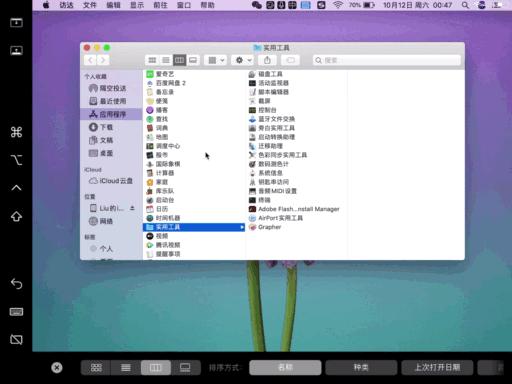Open the 显示 (View) menu
Image resolution: width=512 pixels, height=384 pixels.
click(x=137, y=5)
